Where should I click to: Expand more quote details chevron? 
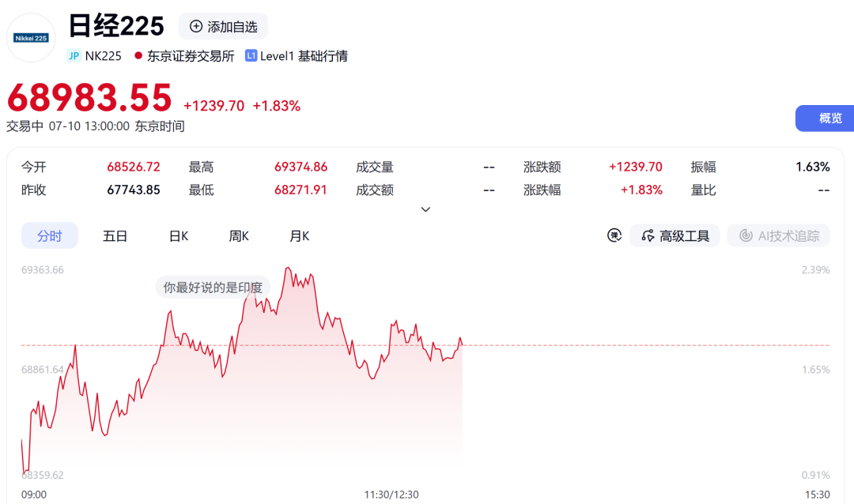[x=426, y=209]
